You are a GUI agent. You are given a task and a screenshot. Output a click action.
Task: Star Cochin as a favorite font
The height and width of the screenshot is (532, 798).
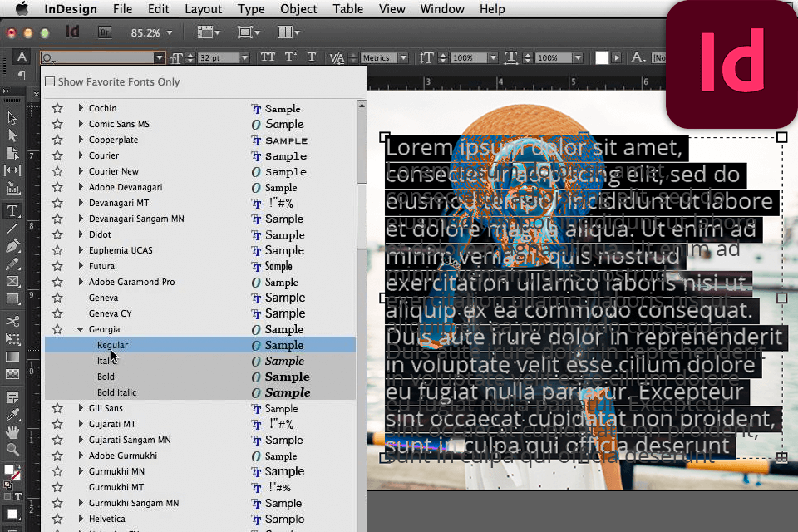(57, 108)
